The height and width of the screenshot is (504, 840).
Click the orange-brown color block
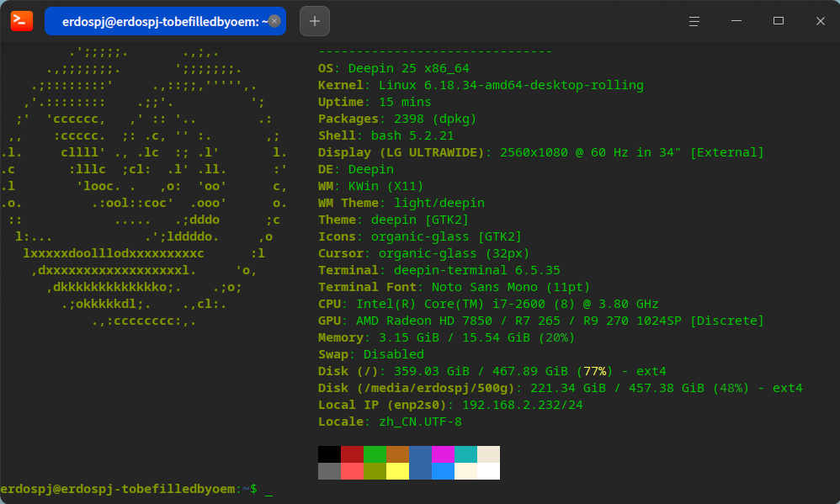point(397,454)
